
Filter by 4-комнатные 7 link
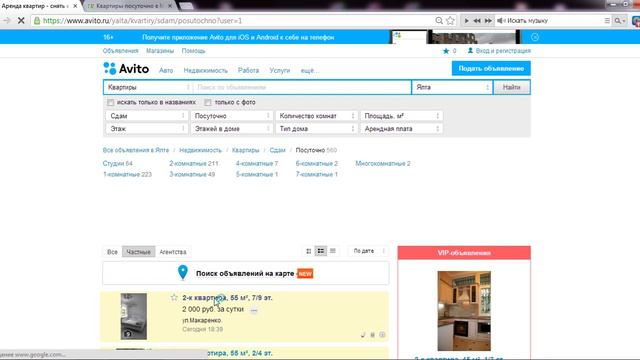257,163
